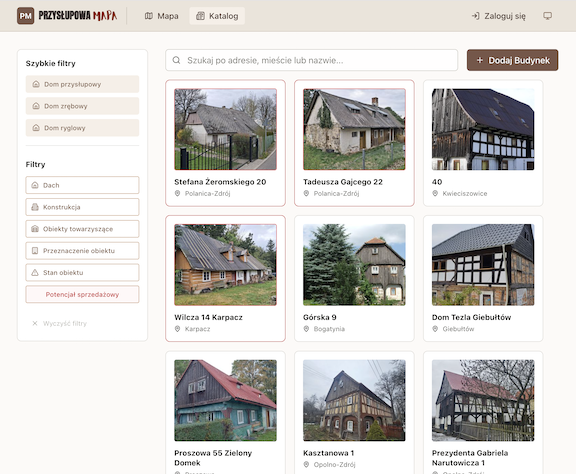Click the magnifier search icon
Viewport: 576px width, 474px height.
[x=176, y=60]
